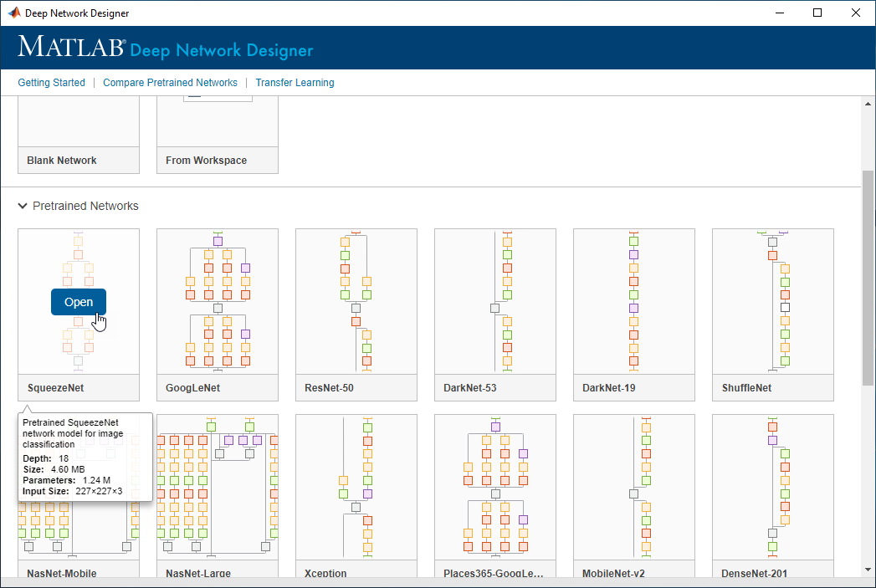The width and height of the screenshot is (876, 588).
Task: Select the Places365-GoogLeNet network diagram
Action: point(495,487)
